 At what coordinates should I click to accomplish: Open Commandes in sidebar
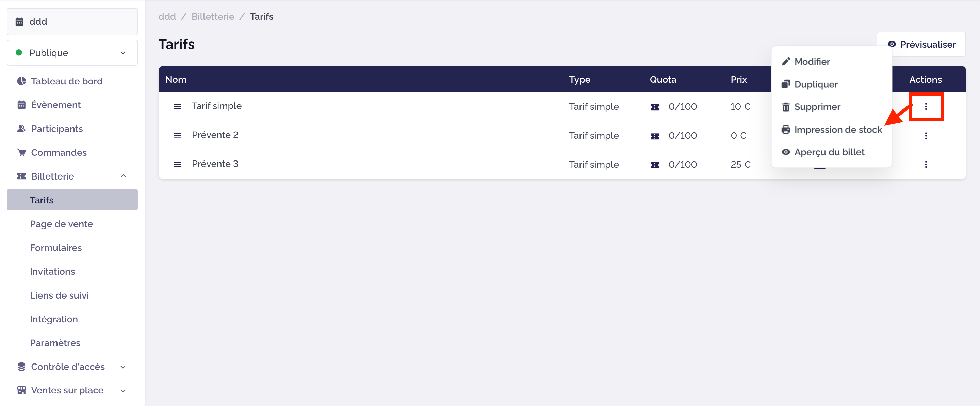click(x=72, y=152)
